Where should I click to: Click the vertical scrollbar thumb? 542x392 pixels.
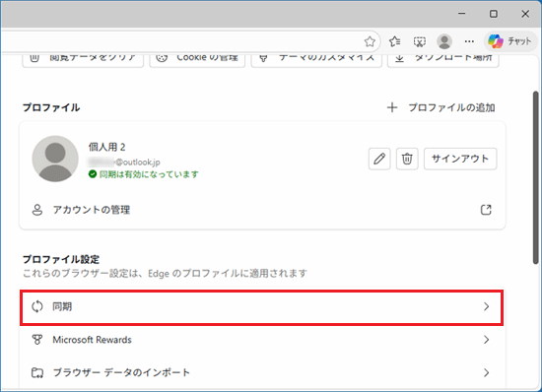click(x=536, y=177)
